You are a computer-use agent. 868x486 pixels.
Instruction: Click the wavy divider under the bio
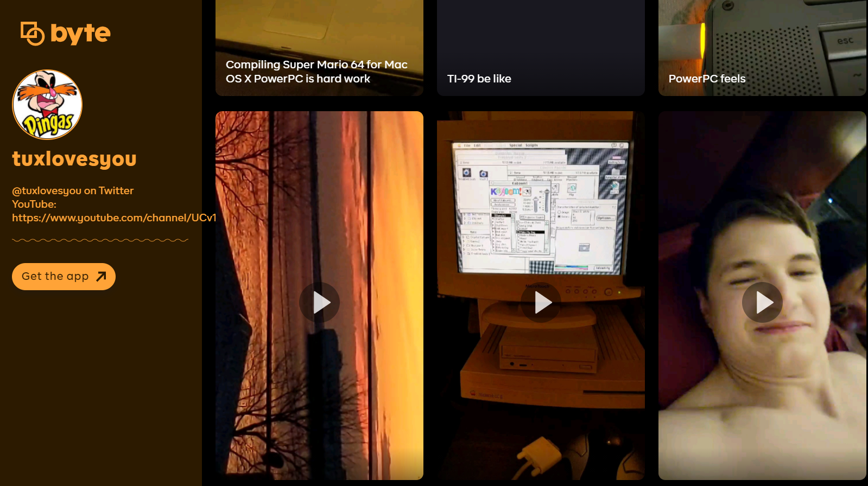pyautogui.click(x=100, y=240)
